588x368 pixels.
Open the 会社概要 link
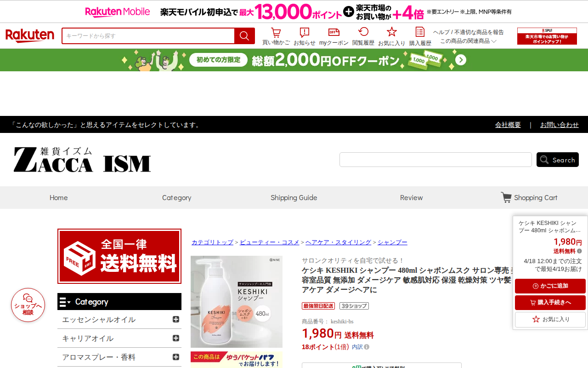[508, 125]
